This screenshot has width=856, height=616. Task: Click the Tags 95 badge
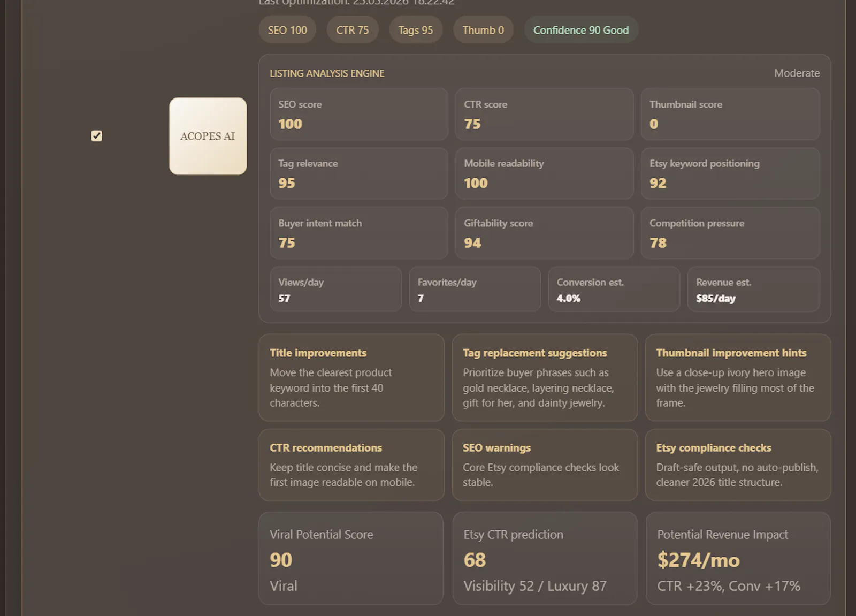pos(416,30)
